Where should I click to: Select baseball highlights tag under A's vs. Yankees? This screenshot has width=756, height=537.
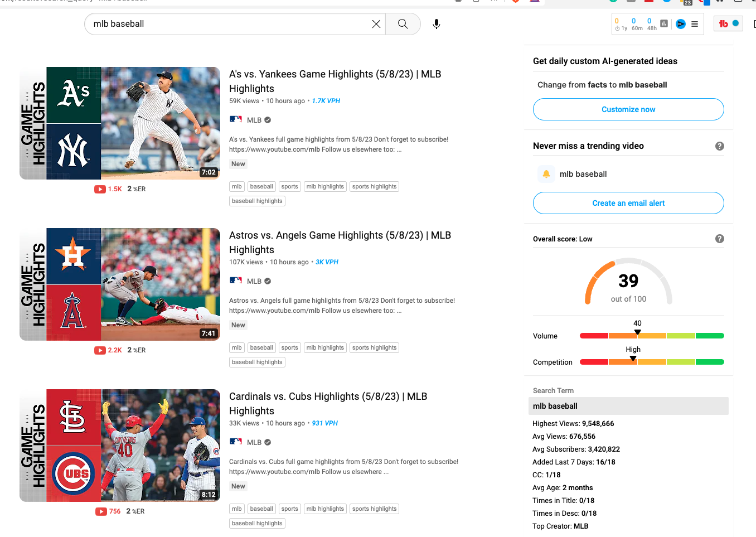click(258, 201)
